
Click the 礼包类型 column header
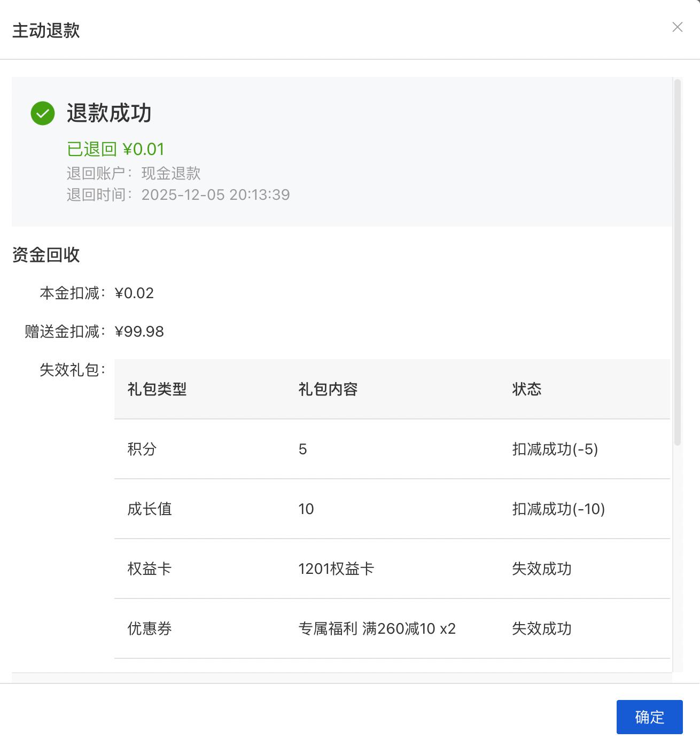point(157,389)
